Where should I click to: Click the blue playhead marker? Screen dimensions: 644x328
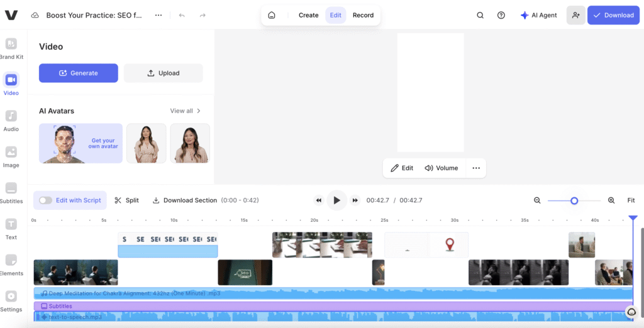pos(633,217)
